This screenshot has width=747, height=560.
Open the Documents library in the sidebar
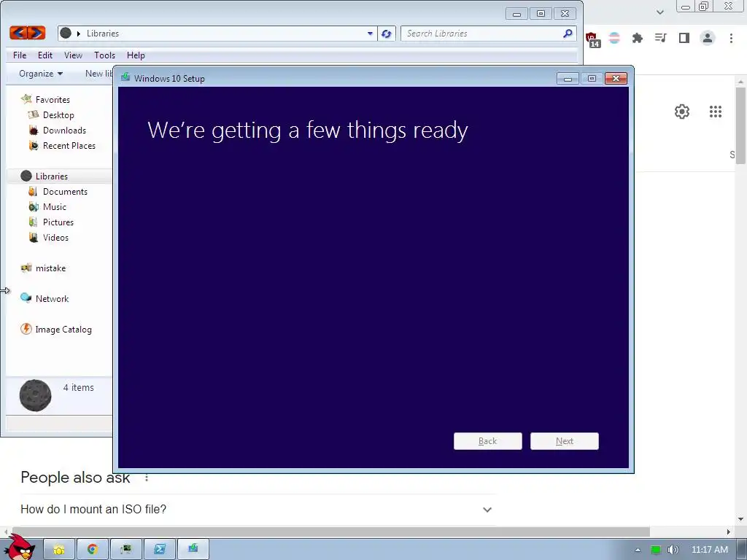click(65, 192)
